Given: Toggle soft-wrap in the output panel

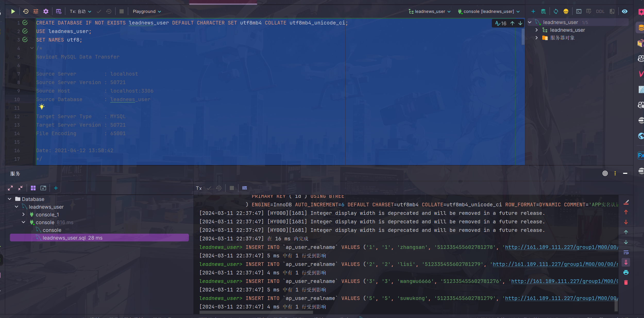Looking at the screenshot, I should point(626,252).
